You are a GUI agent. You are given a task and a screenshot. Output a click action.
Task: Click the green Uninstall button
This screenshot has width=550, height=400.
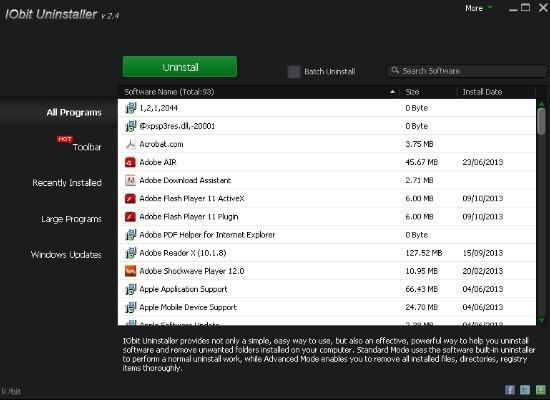[180, 67]
